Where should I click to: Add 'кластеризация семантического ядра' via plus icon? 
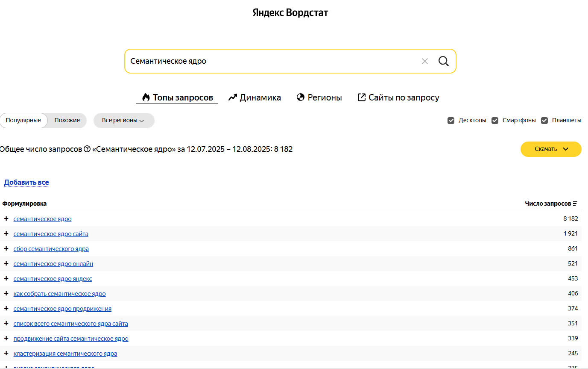click(6, 353)
